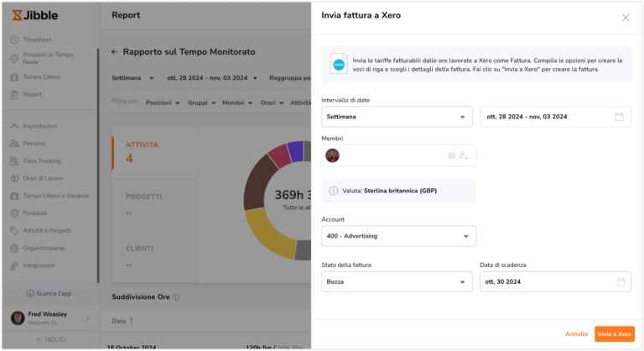Click the Raggruppa per option
Screen dimensions: 644x351
pos(290,78)
